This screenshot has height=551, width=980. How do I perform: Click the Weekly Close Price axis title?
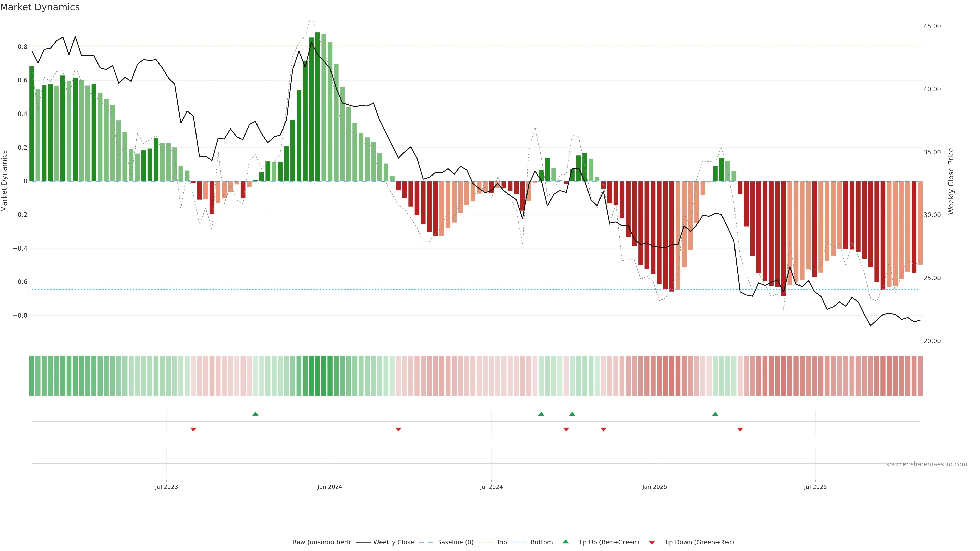point(951,181)
